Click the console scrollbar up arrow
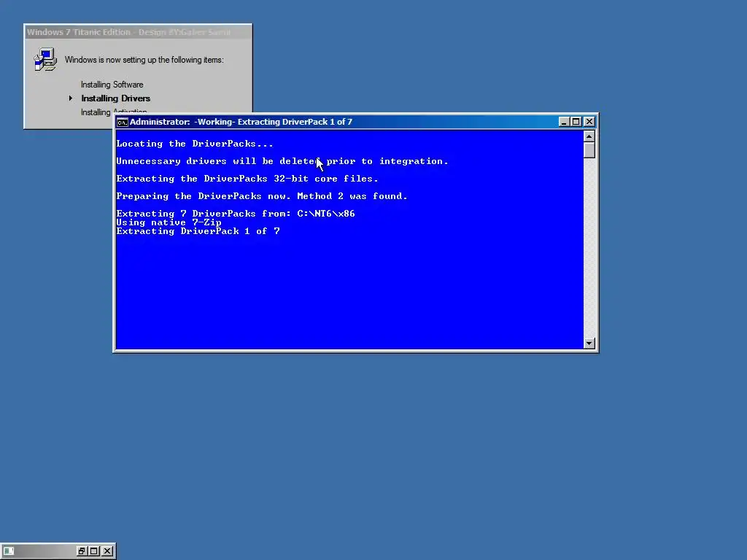The width and height of the screenshot is (747, 560). point(589,136)
